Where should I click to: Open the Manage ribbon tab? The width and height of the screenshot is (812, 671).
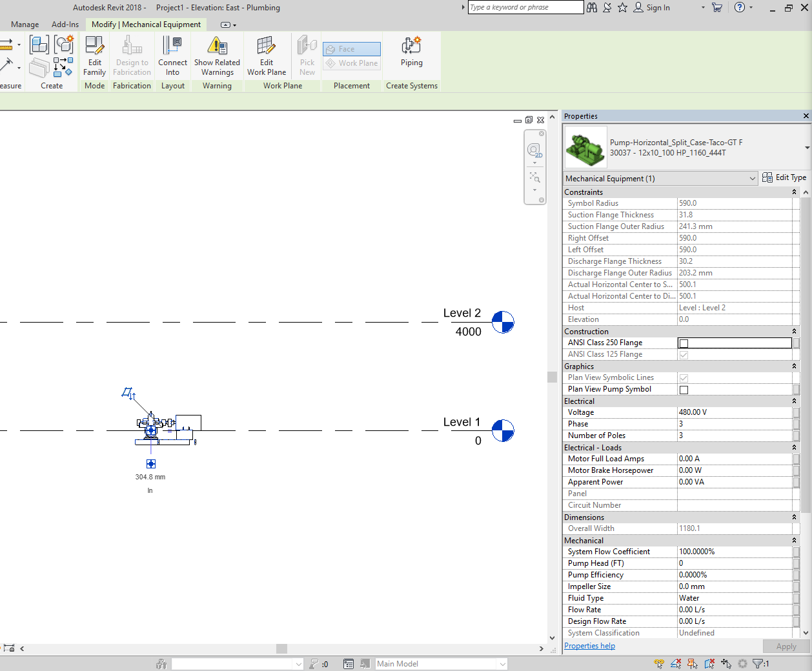point(25,25)
